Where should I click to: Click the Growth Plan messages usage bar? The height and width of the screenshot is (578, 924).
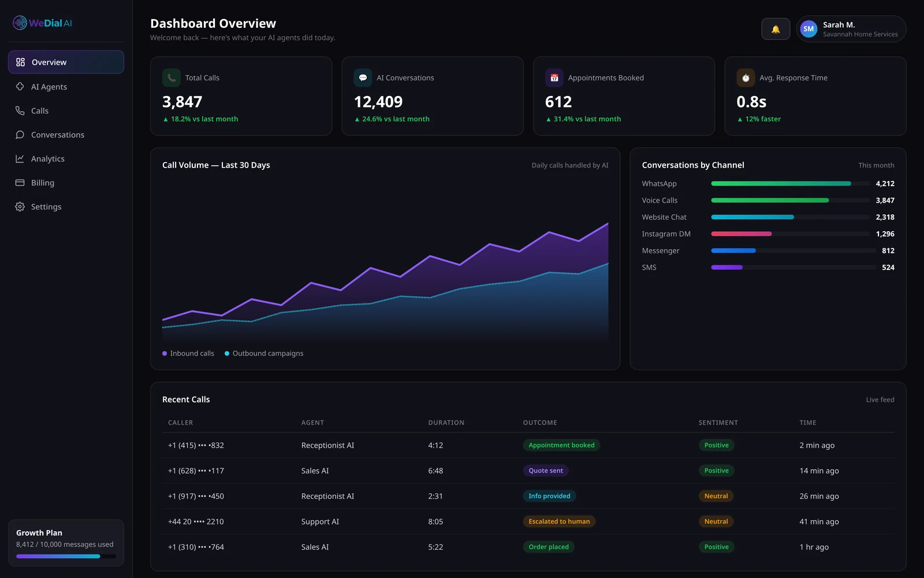pyautogui.click(x=66, y=556)
